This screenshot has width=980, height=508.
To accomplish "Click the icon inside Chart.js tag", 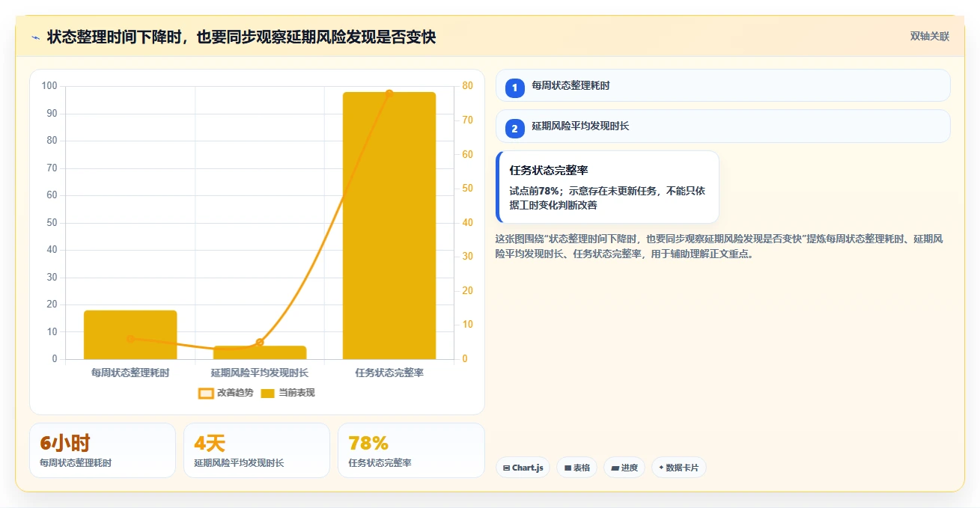I will [507, 468].
